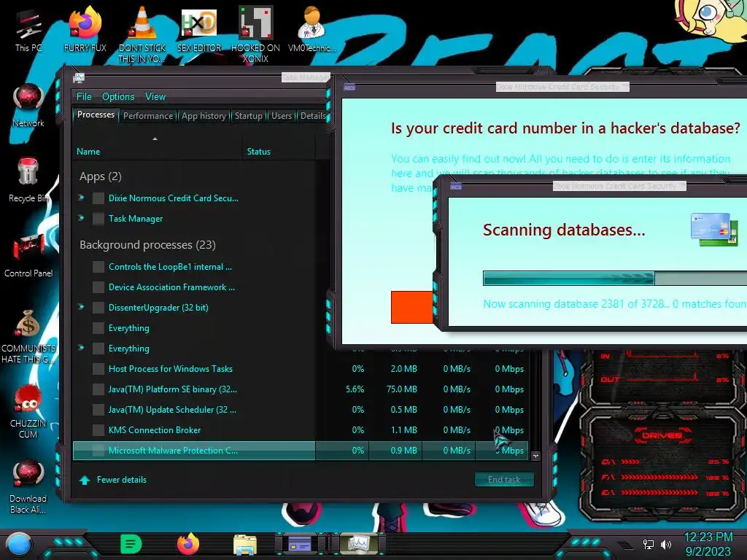
Task: Switch to the App history tab
Action: pyautogui.click(x=204, y=116)
